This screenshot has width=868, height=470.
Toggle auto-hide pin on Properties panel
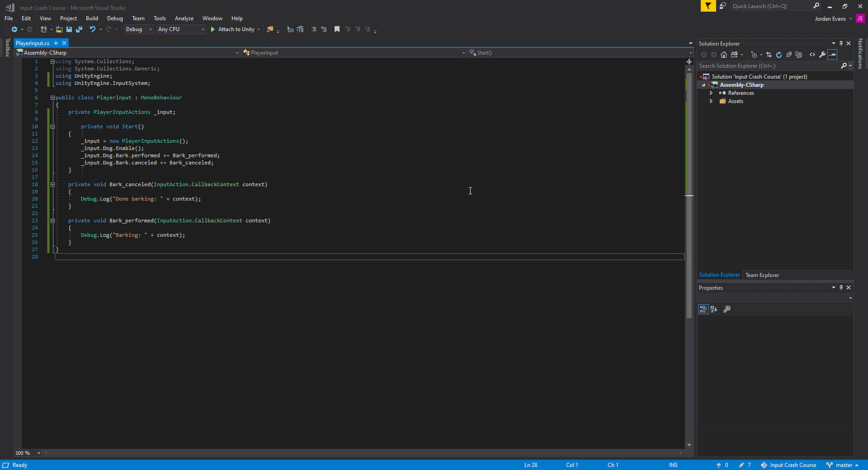[x=841, y=288]
